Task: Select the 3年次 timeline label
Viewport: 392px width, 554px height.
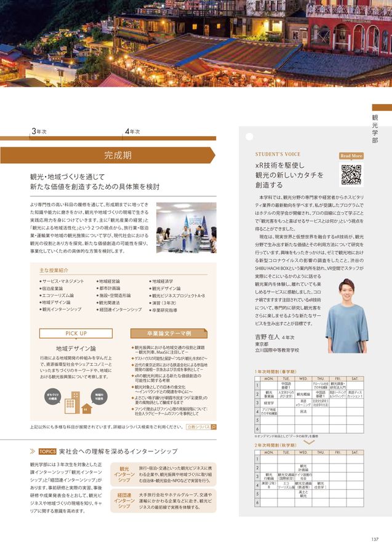Action: tap(39, 132)
